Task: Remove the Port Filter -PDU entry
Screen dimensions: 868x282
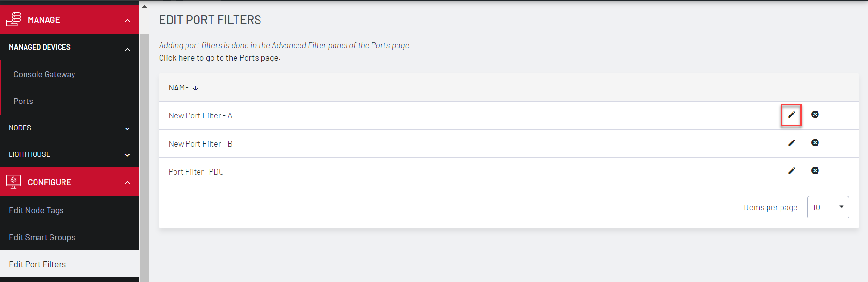Action: pyautogui.click(x=815, y=171)
